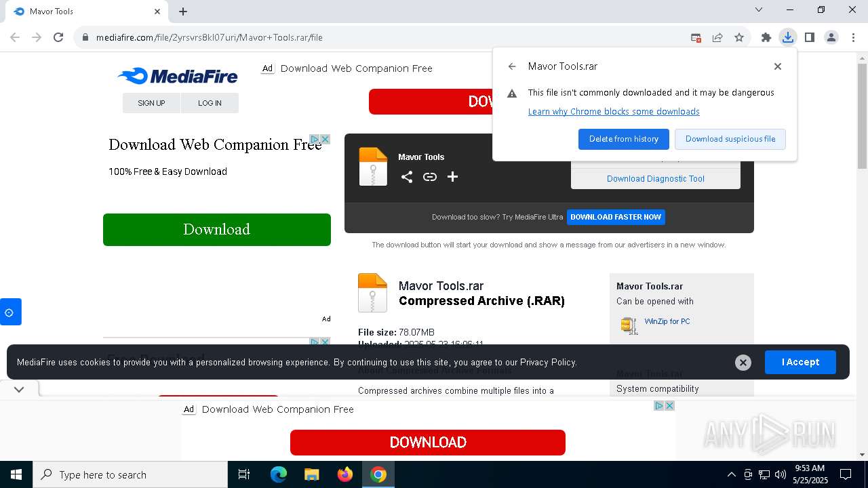Screen dimensions: 868x488
Task: Open Task View on the taskbar
Action: (x=244, y=474)
